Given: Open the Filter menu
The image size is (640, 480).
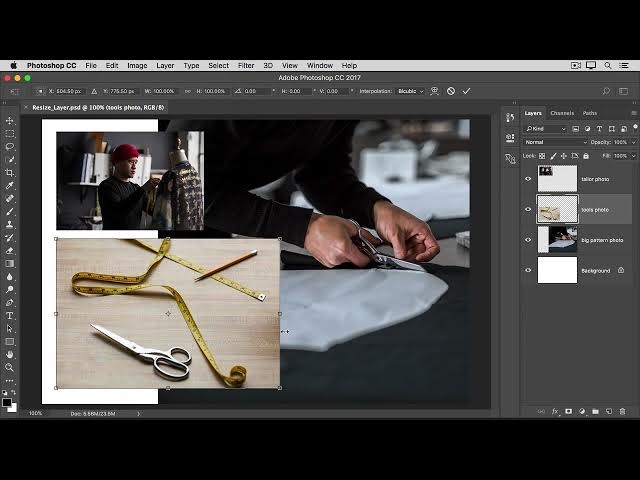Looking at the screenshot, I should (x=246, y=65).
